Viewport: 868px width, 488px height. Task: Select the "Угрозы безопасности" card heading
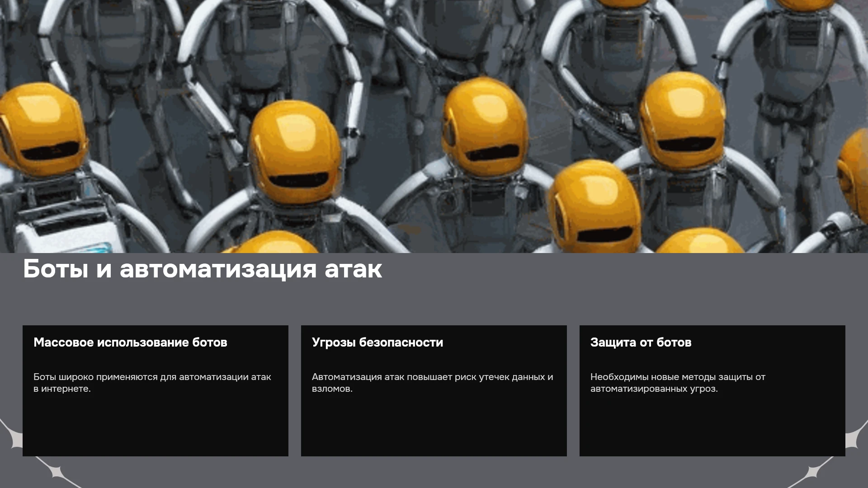tap(377, 343)
